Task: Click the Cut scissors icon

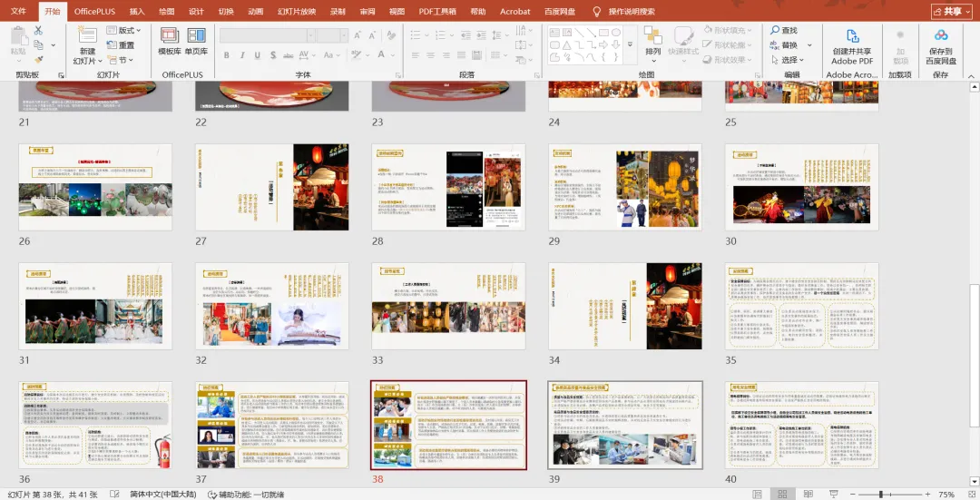Action: click(x=38, y=30)
